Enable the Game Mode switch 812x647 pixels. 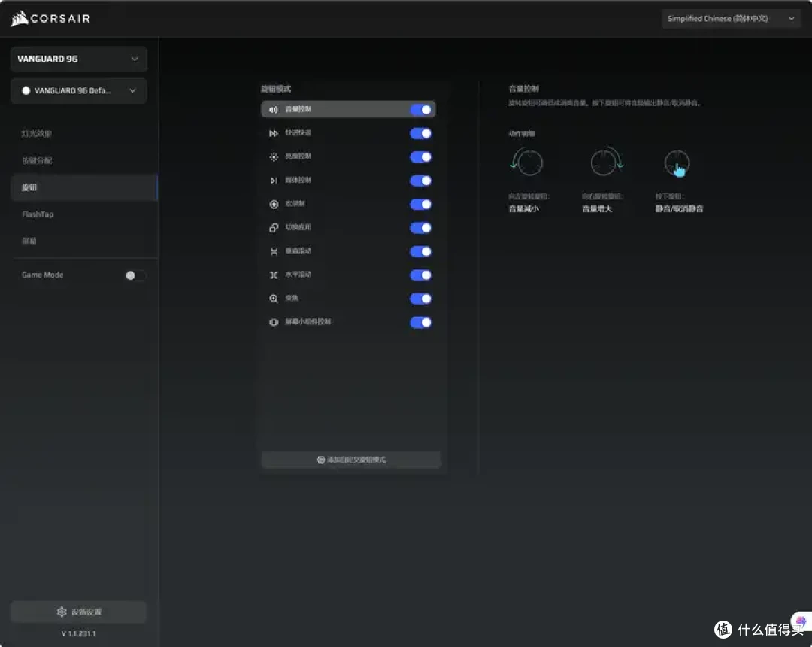pos(135,275)
